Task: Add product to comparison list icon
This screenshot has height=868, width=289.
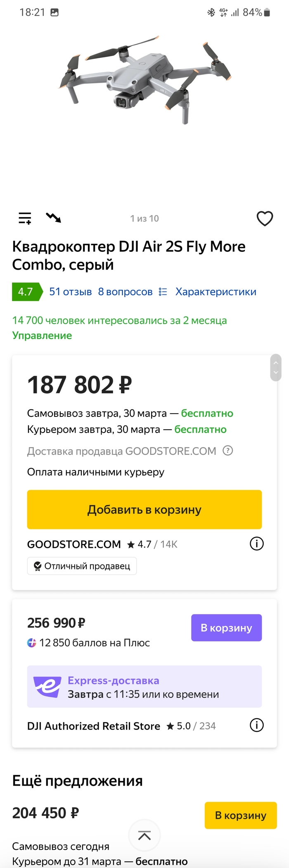Action: click(25, 218)
